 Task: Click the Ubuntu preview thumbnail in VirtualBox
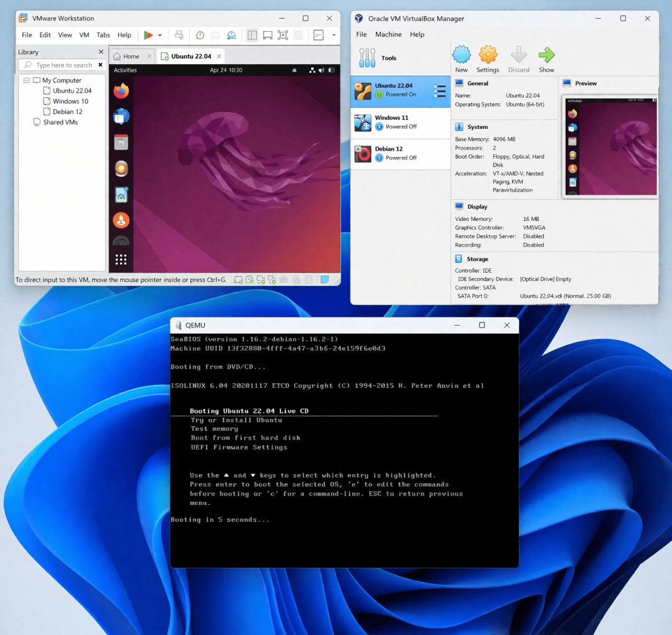[611, 147]
